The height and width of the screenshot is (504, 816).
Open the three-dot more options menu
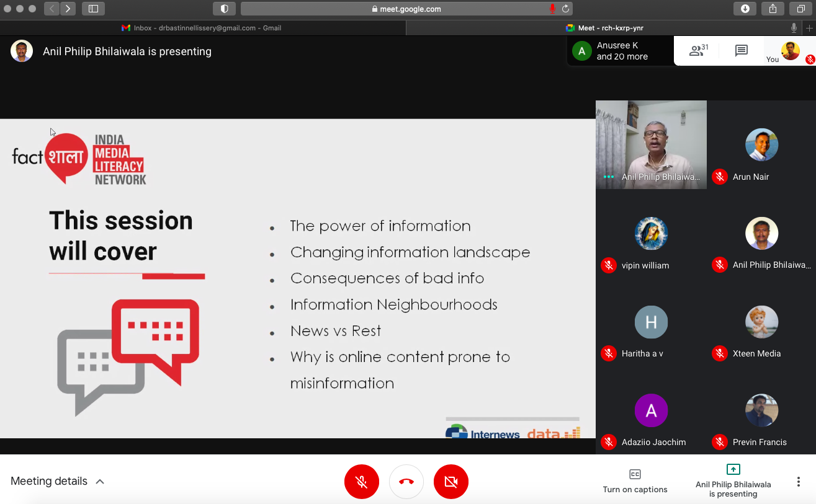point(798,482)
